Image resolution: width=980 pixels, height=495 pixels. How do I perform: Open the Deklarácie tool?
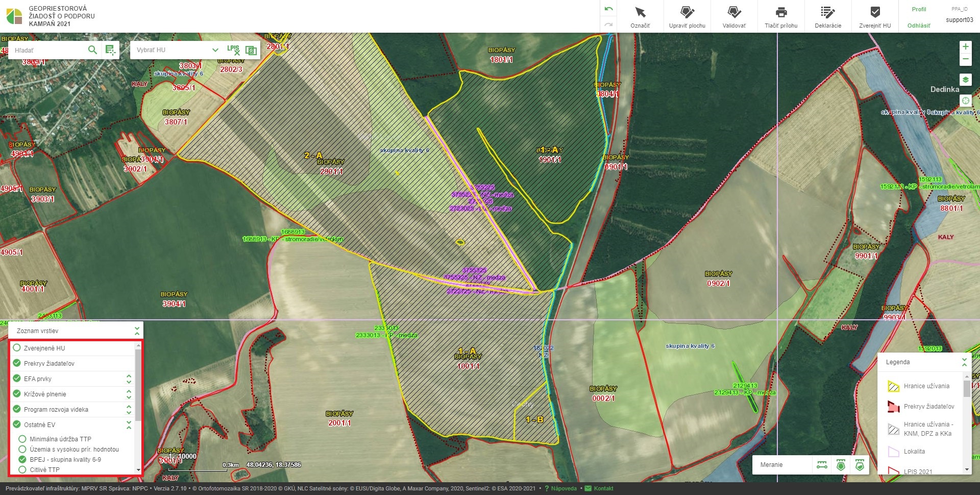(x=828, y=16)
